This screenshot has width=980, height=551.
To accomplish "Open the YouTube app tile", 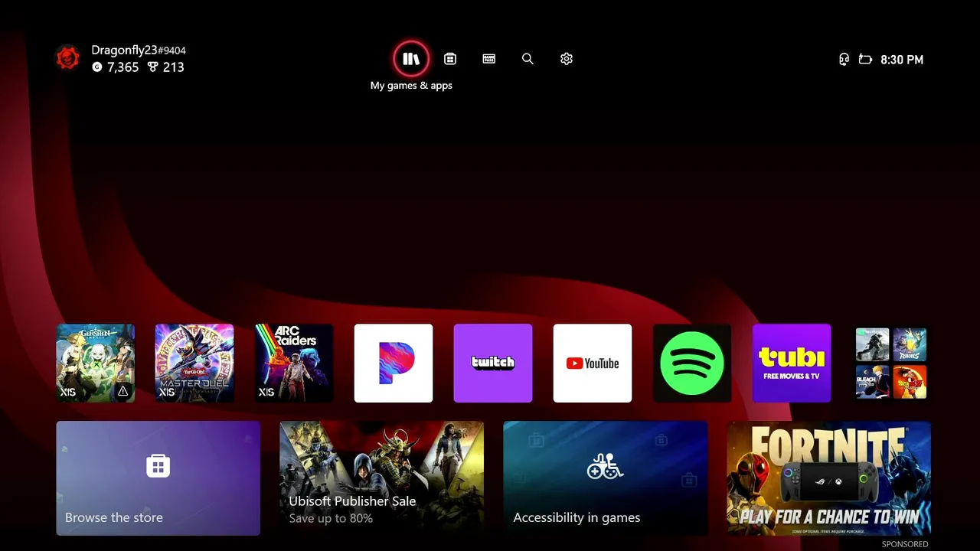I will (593, 364).
